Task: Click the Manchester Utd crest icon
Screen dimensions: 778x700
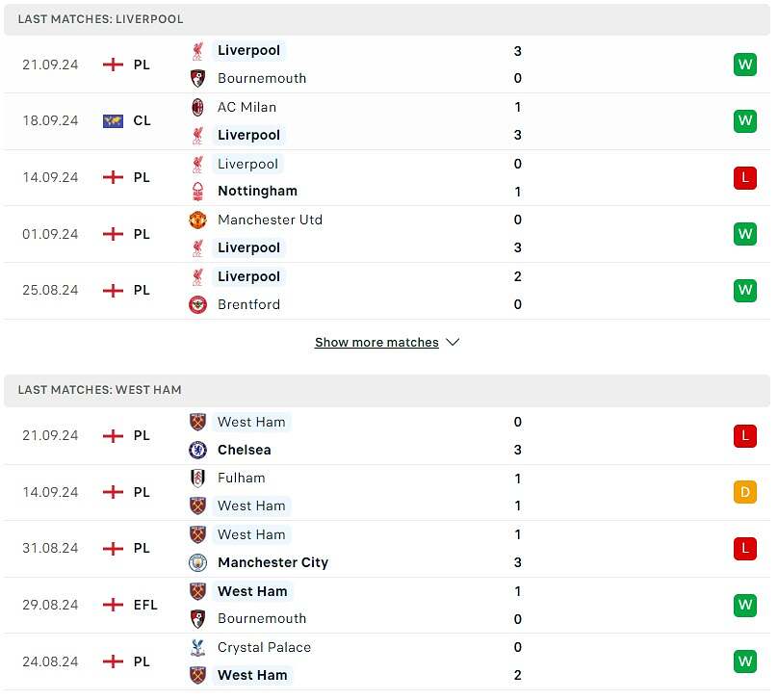Action: pyautogui.click(x=198, y=220)
